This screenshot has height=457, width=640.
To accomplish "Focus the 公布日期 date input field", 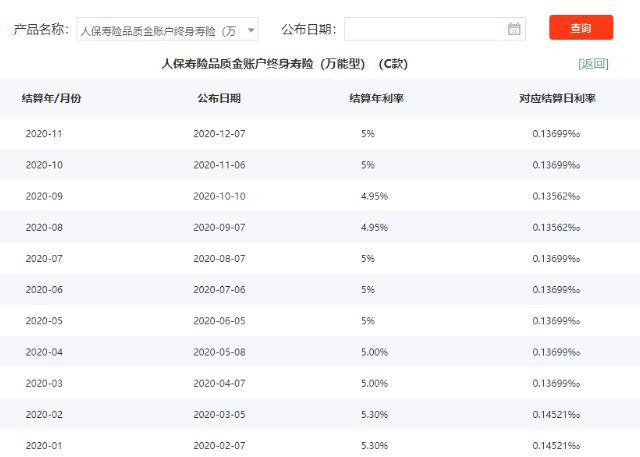I will pyautogui.click(x=435, y=29).
